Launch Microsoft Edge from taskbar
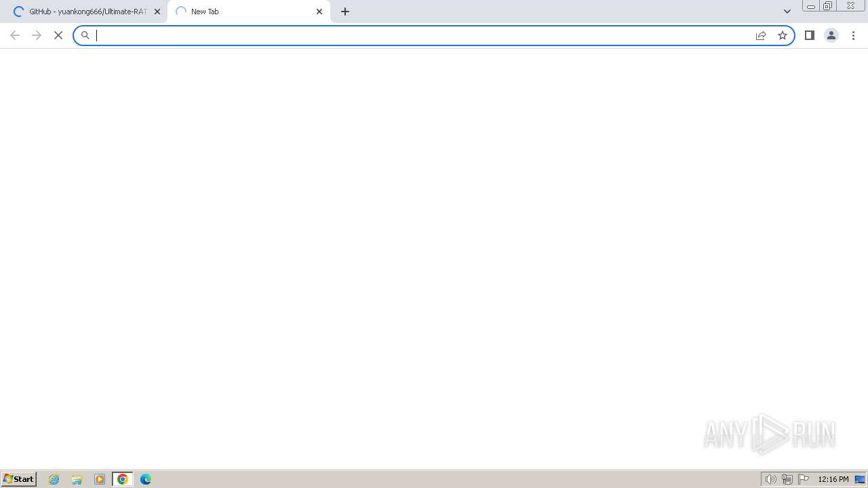Screen dimensions: 868x488 click(x=146, y=479)
